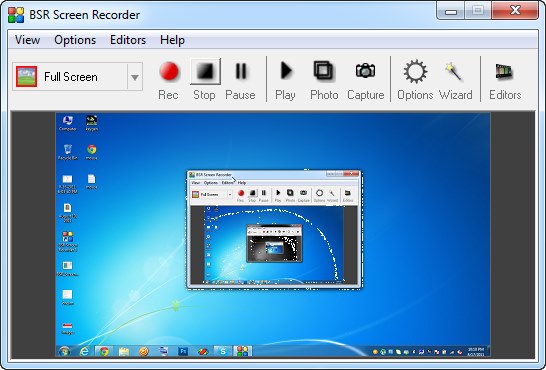
Task: Launch the Wizard with the wand icon
Action: tap(455, 80)
